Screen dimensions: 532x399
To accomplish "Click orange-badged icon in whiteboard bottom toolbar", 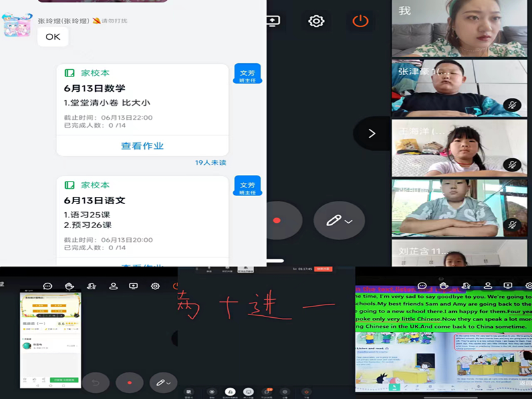I will [267, 392].
